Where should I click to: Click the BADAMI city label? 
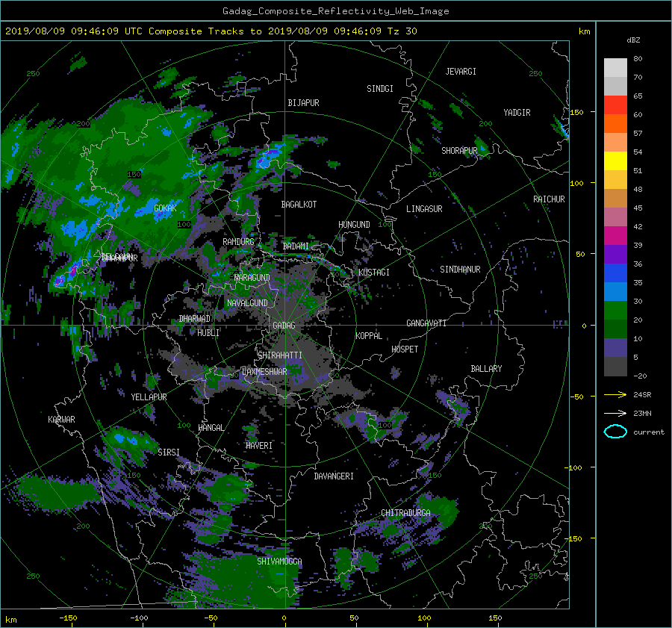click(x=296, y=246)
